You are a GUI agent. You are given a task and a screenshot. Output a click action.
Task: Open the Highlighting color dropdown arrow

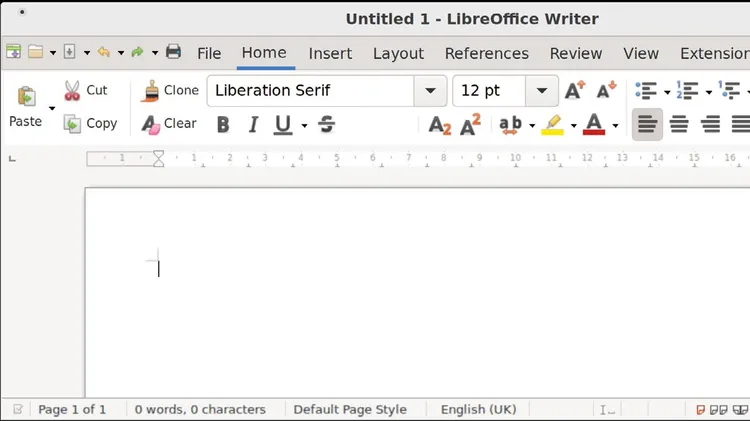click(x=573, y=125)
